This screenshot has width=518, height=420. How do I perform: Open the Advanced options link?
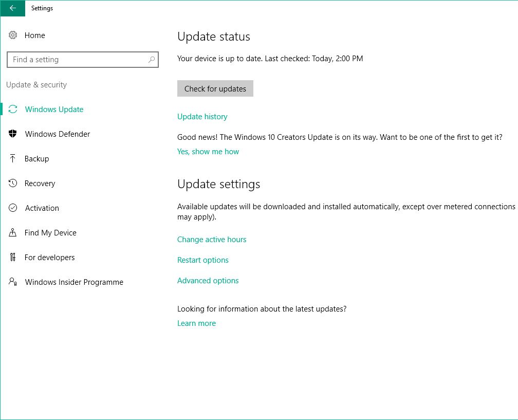click(x=208, y=281)
